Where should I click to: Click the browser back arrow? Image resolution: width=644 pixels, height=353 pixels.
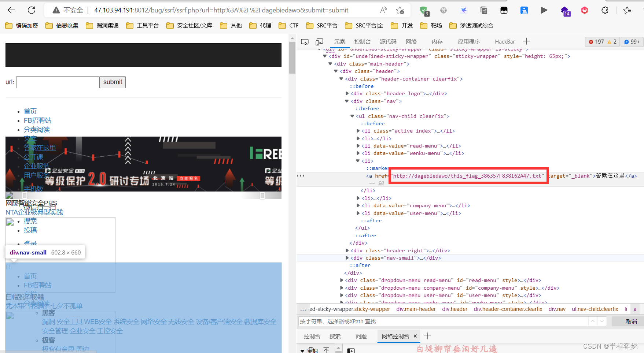tap(11, 10)
